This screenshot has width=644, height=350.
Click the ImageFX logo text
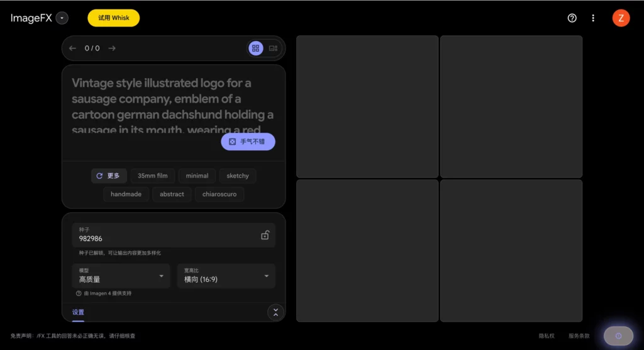31,18
